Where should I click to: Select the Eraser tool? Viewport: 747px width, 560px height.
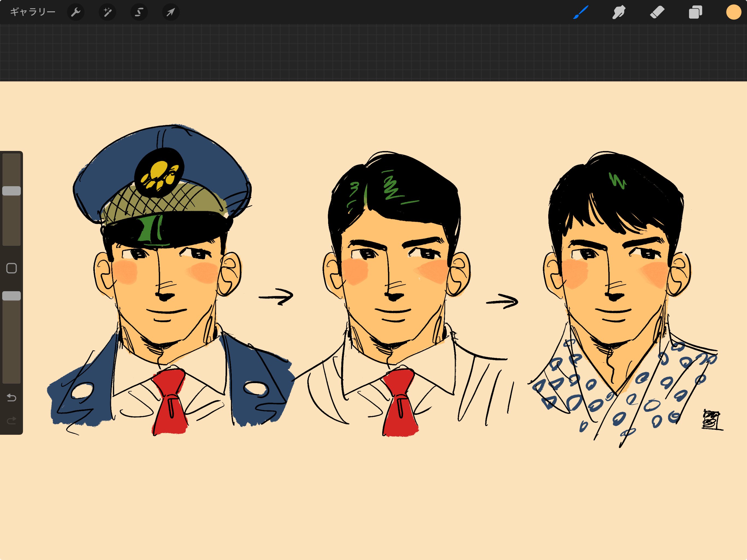[657, 13]
